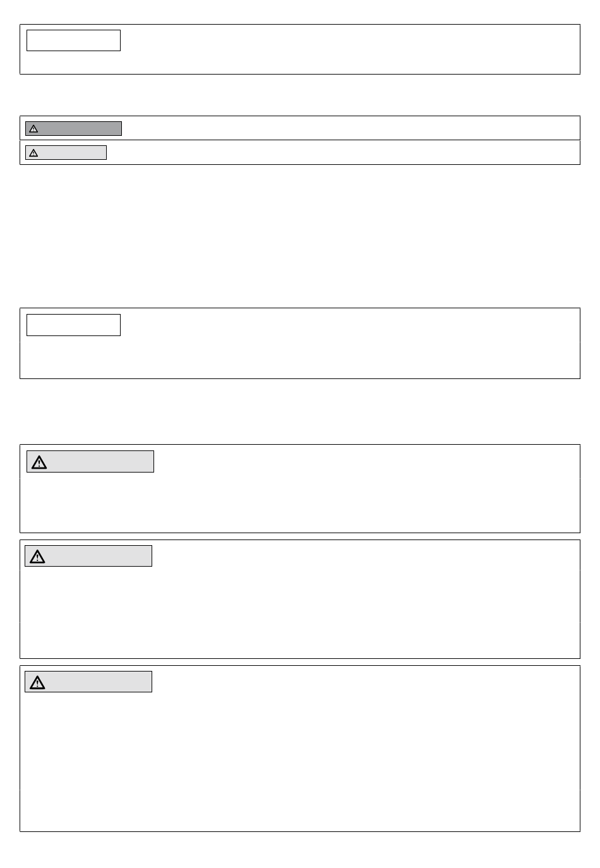Click the warning triangle in the dark gray bar
This screenshot has width=600, height=868.
click(34, 129)
